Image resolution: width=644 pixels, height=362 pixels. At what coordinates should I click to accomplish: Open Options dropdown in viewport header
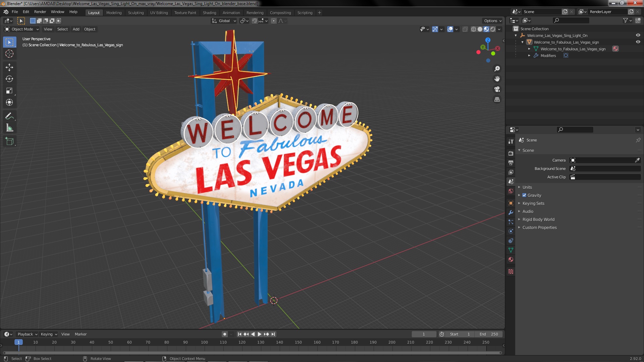coord(493,21)
